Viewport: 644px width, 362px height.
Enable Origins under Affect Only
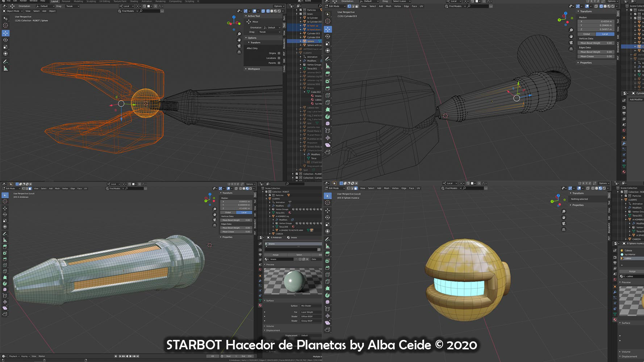point(279,53)
